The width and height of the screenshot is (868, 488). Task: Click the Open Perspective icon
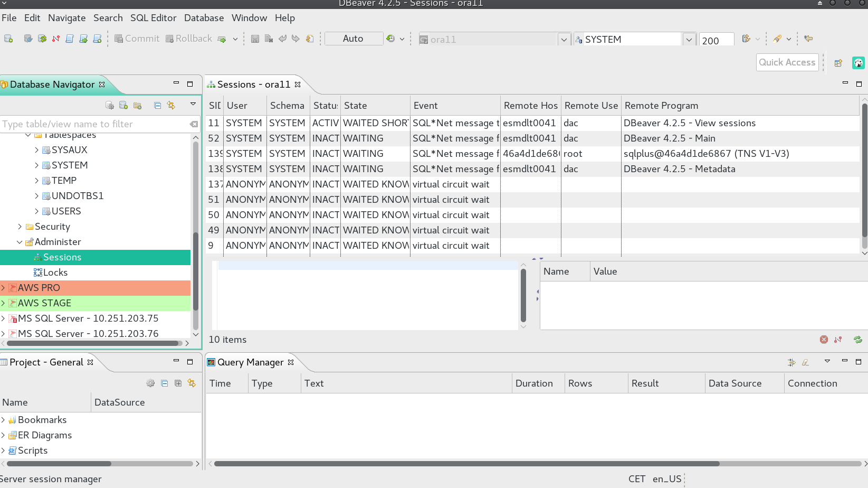(x=838, y=63)
